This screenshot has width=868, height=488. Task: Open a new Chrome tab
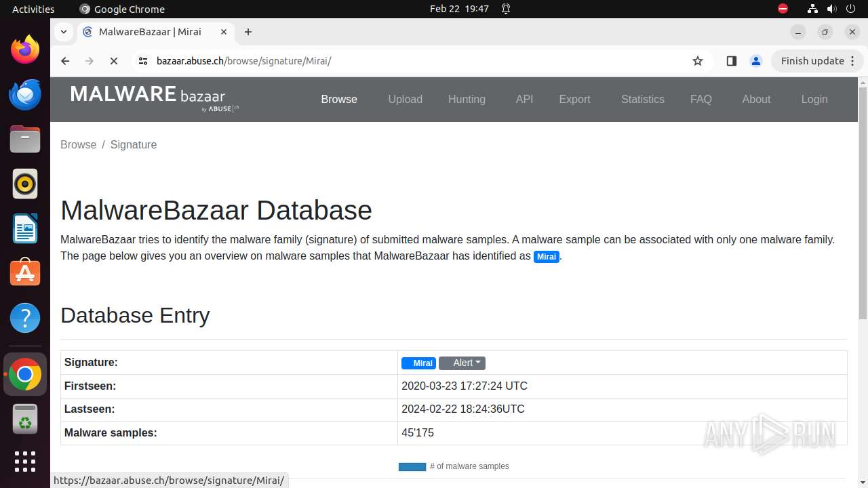point(248,32)
